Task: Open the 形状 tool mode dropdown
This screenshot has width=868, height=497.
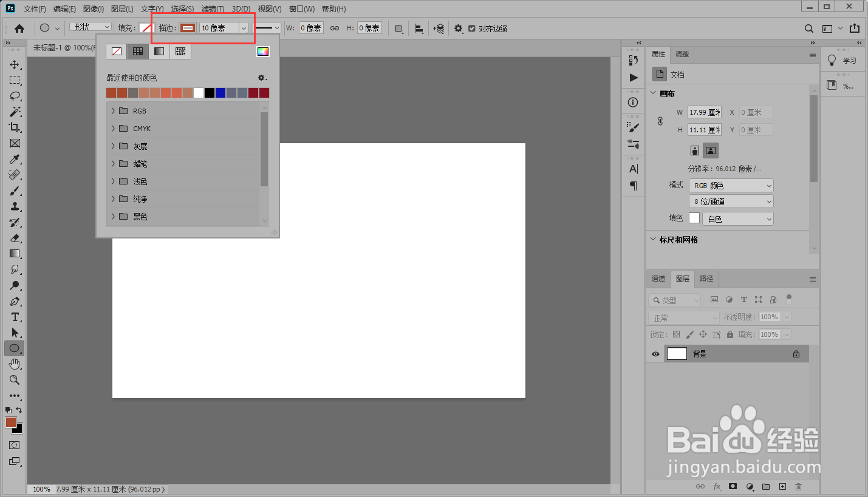Action: click(91, 27)
